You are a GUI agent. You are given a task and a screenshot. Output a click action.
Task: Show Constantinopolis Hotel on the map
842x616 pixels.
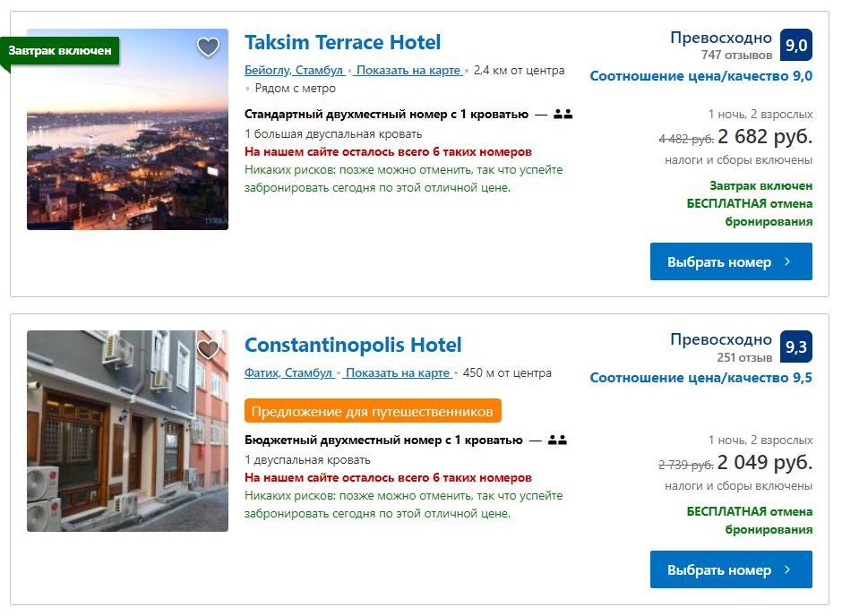pos(398,373)
